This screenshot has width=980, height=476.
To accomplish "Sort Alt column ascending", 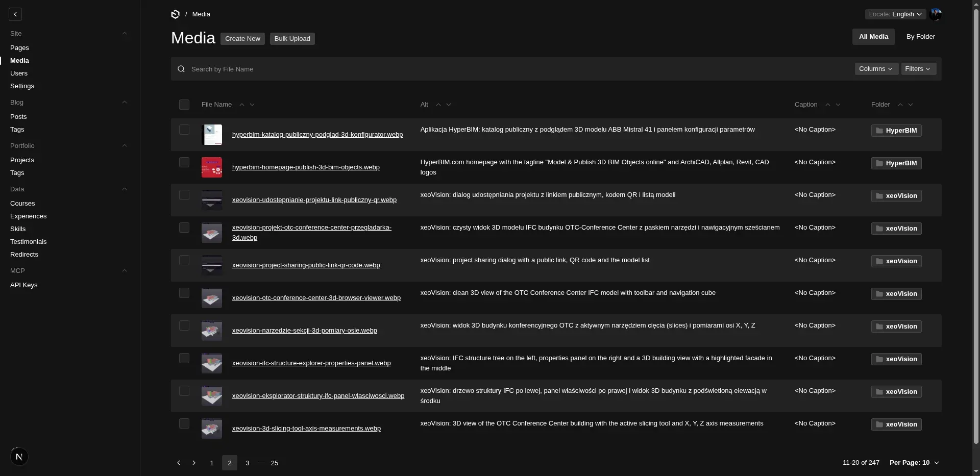I will [x=438, y=105].
